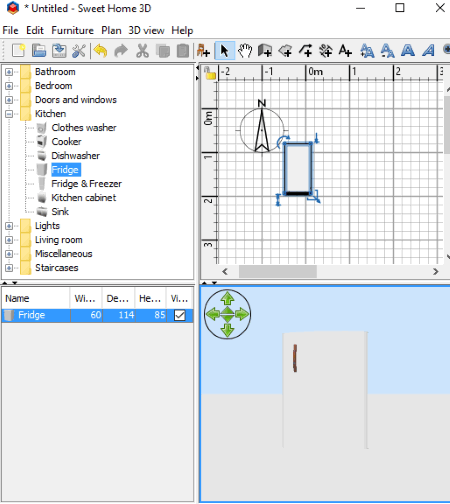Open the Edit menu

tap(35, 30)
